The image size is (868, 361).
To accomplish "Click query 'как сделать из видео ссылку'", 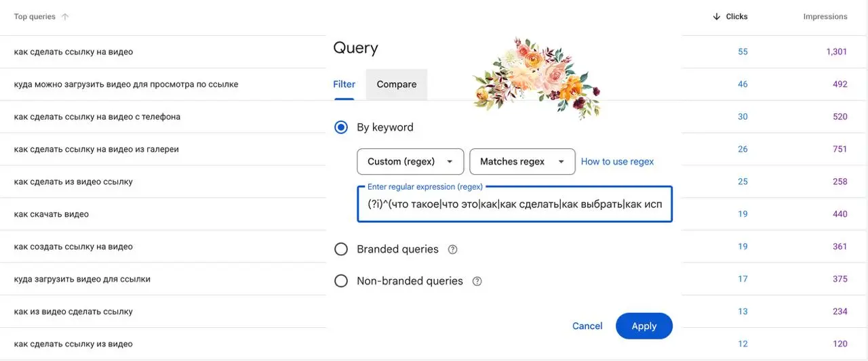I will coord(73,182).
